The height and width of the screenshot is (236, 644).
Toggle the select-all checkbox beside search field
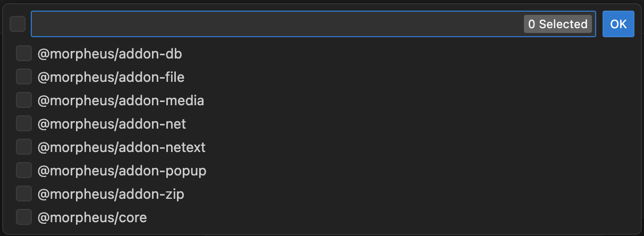(x=18, y=24)
